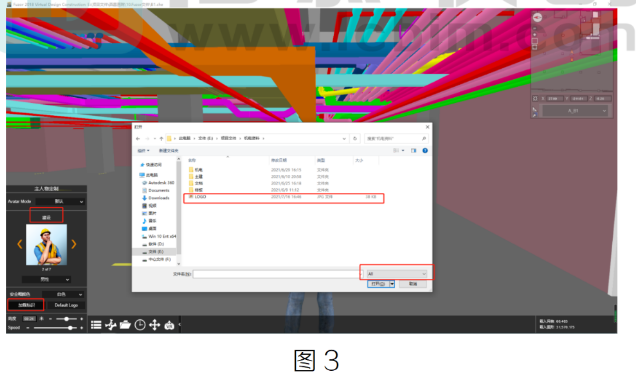Image resolution: width=636 pixels, height=384 pixels.
Task: Open the view options dropdown arrow in dialog
Action: [403, 150]
